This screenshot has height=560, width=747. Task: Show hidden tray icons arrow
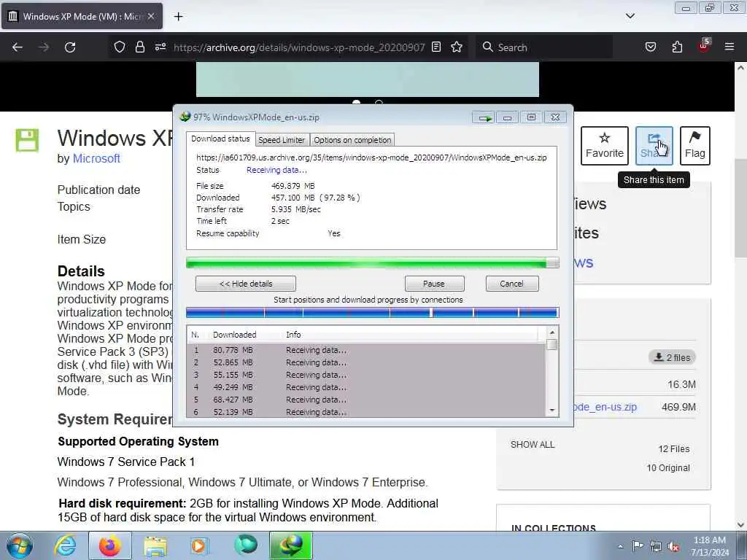pyautogui.click(x=620, y=547)
